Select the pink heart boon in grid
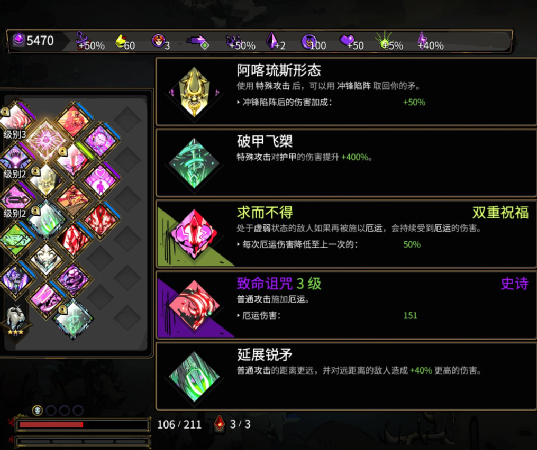The width and height of the screenshot is (537, 450). [101, 180]
